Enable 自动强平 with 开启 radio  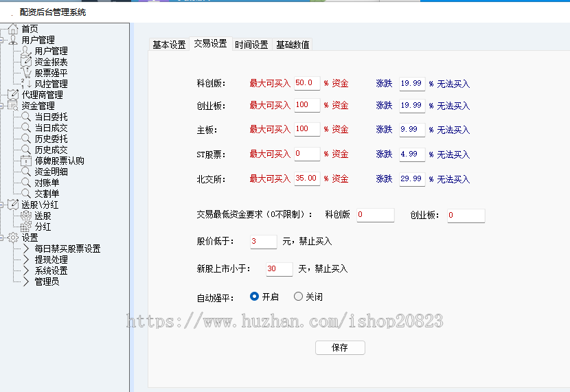[x=255, y=297]
